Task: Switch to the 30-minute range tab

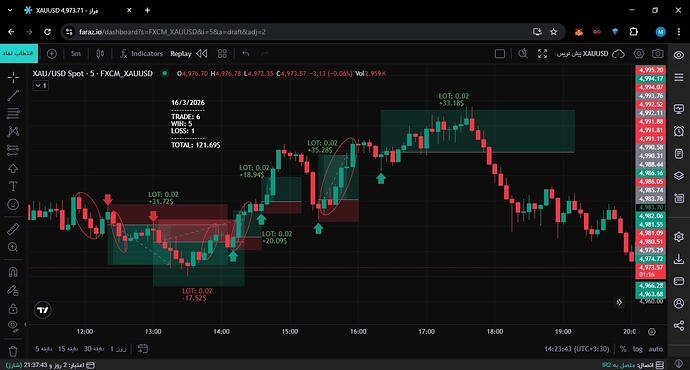Action: (94, 349)
